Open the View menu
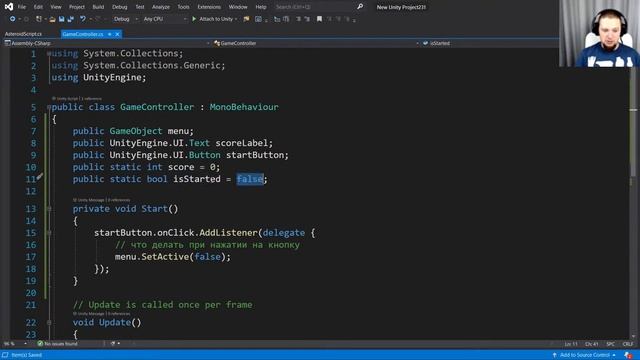Image resolution: width=640 pixels, height=360 pixels. coord(56,7)
